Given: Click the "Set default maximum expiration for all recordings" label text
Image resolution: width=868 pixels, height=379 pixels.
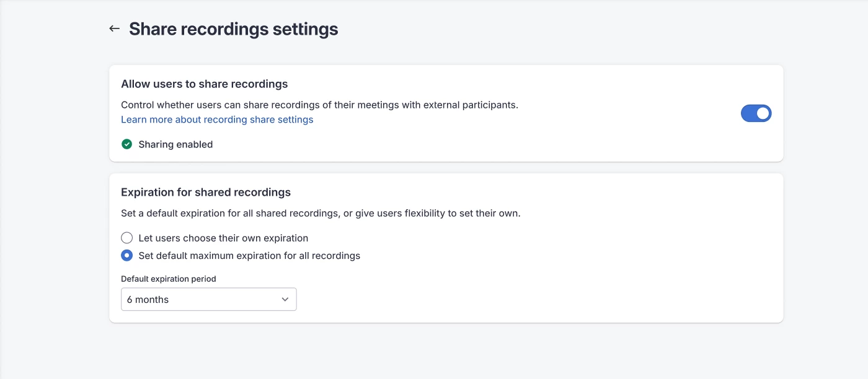Looking at the screenshot, I should coord(249,255).
